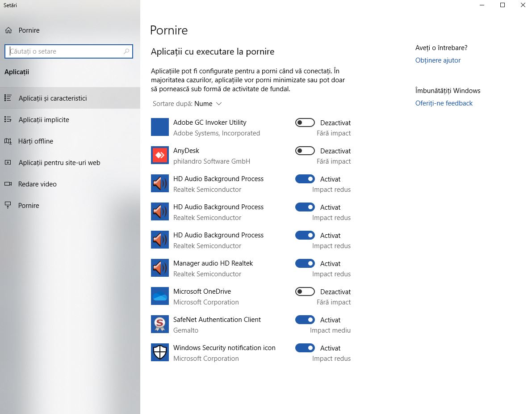
Task: Click the Adobe GC Invoker Utility icon
Action: click(159, 127)
